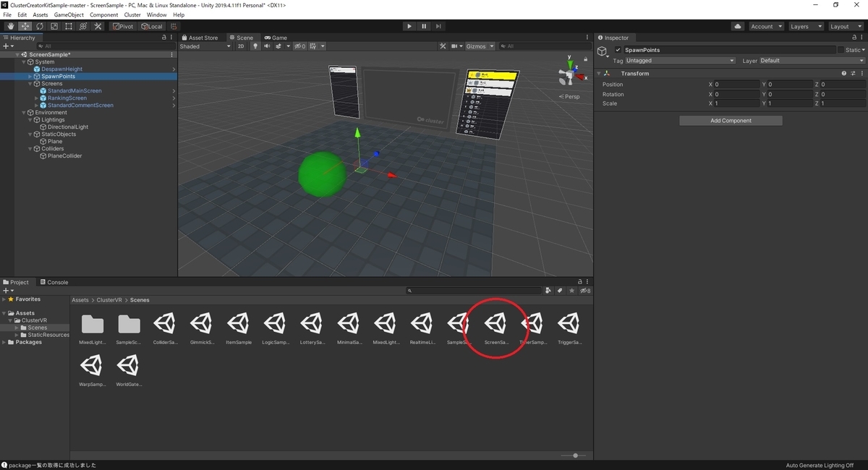Select DirectionalLight in the Hierarchy

click(x=68, y=127)
